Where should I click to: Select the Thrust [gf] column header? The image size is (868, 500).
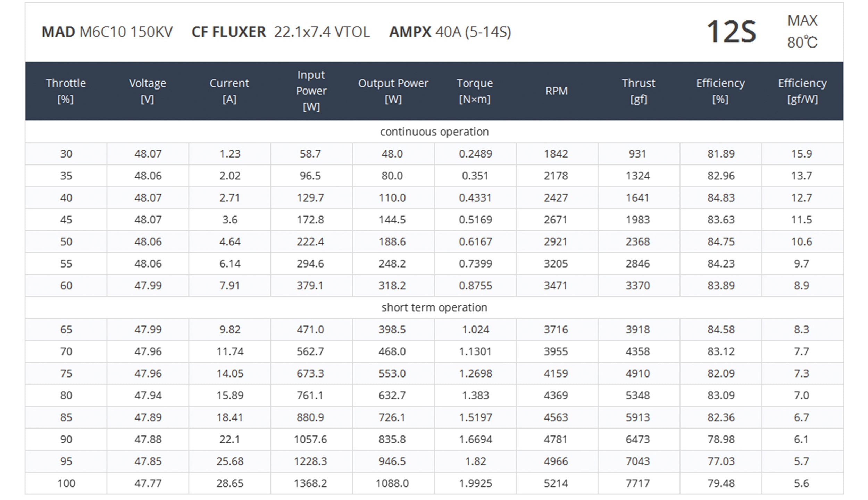639,91
